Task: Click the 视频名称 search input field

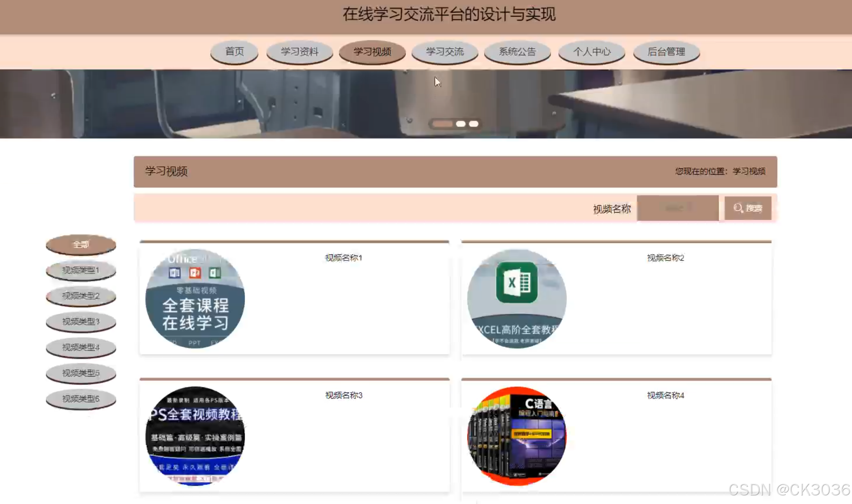Action: (x=677, y=208)
